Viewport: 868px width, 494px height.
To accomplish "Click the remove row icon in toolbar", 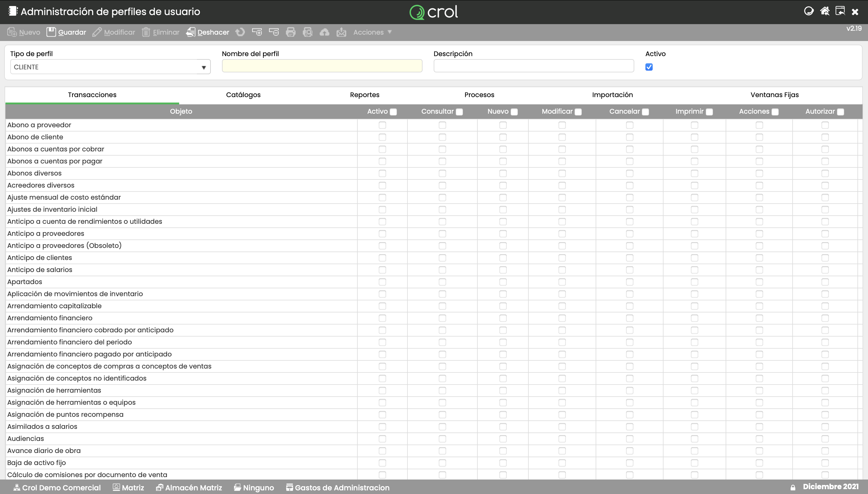I will (274, 32).
